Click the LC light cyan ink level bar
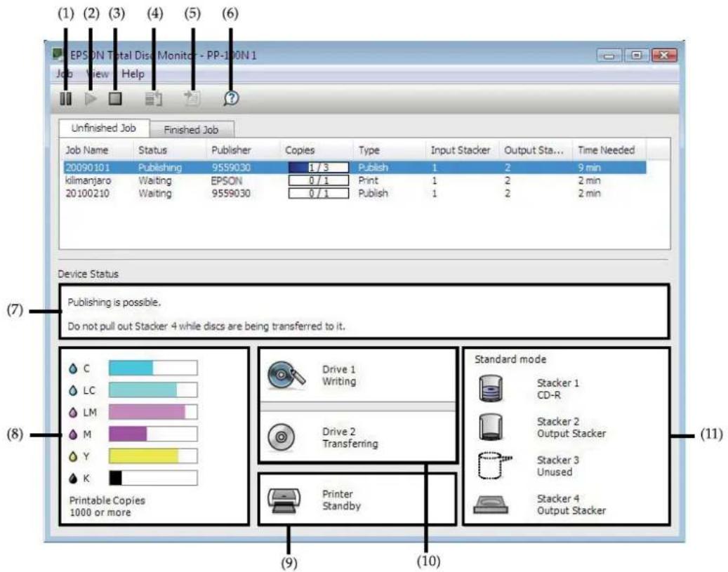Image resolution: width=728 pixels, height=572 pixels. (153, 390)
